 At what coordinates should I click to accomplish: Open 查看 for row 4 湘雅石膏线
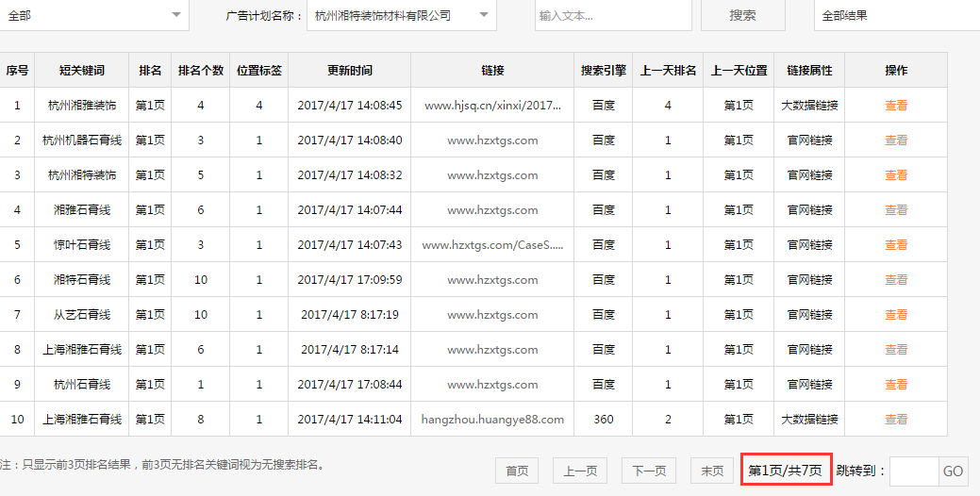click(896, 210)
